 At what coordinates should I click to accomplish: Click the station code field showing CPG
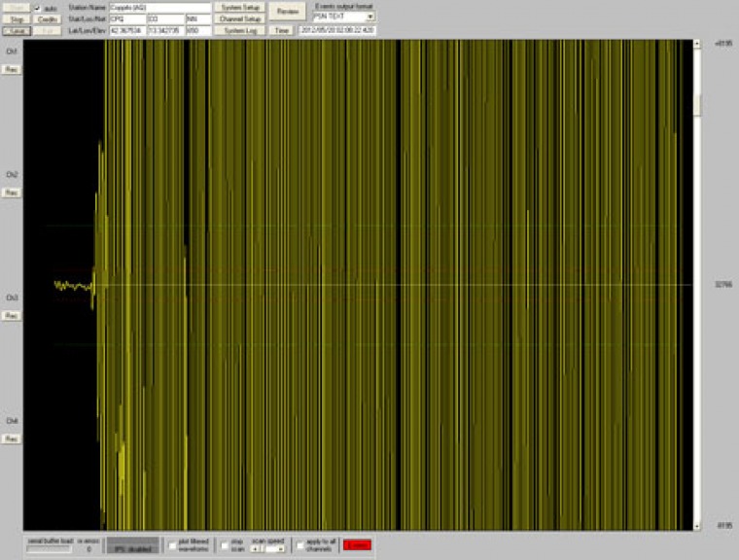(127, 19)
